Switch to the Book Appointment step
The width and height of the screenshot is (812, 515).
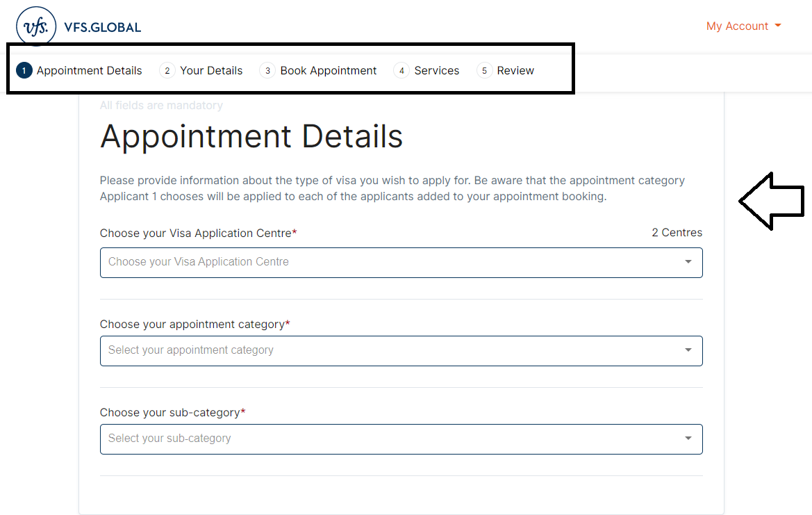click(329, 71)
